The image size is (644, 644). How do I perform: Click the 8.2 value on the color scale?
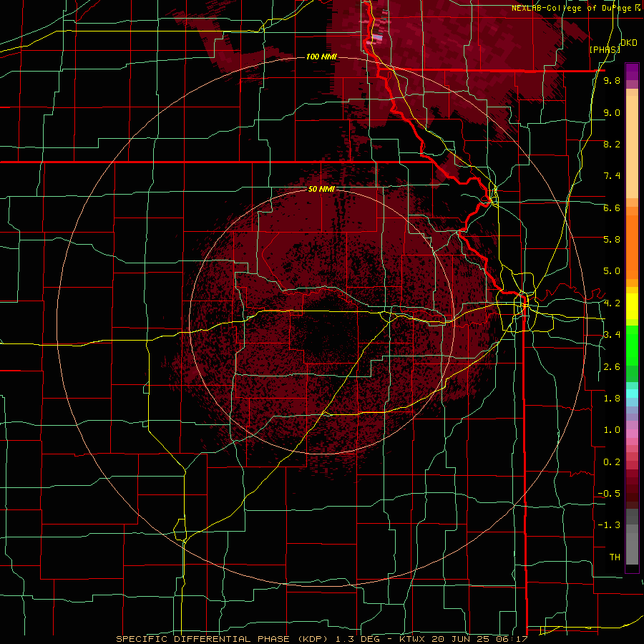pos(612,144)
